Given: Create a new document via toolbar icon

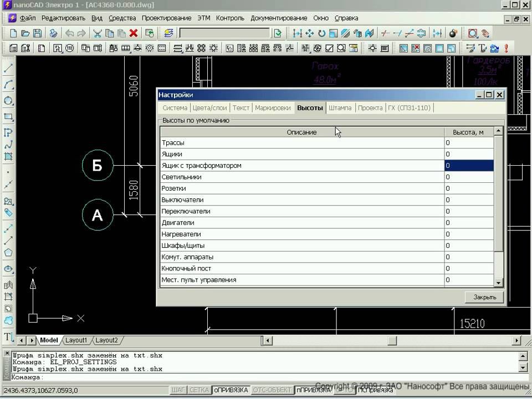Looking at the screenshot, I should point(13,33).
